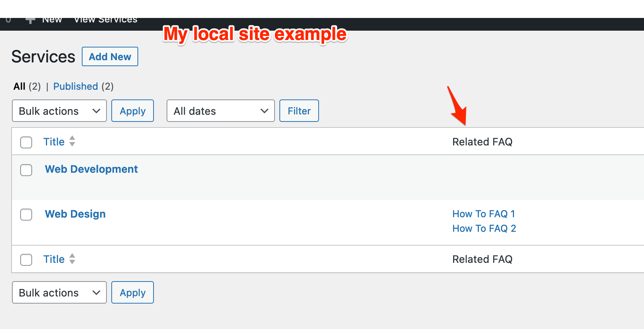Click the Add New button

pos(110,57)
